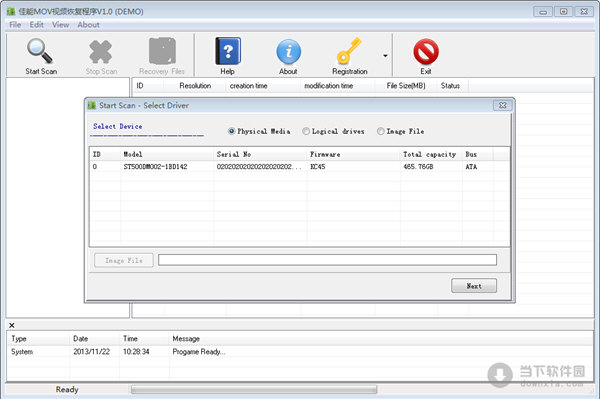Click the 465.76GB capacity cell
The width and height of the screenshot is (600, 399).
418,167
